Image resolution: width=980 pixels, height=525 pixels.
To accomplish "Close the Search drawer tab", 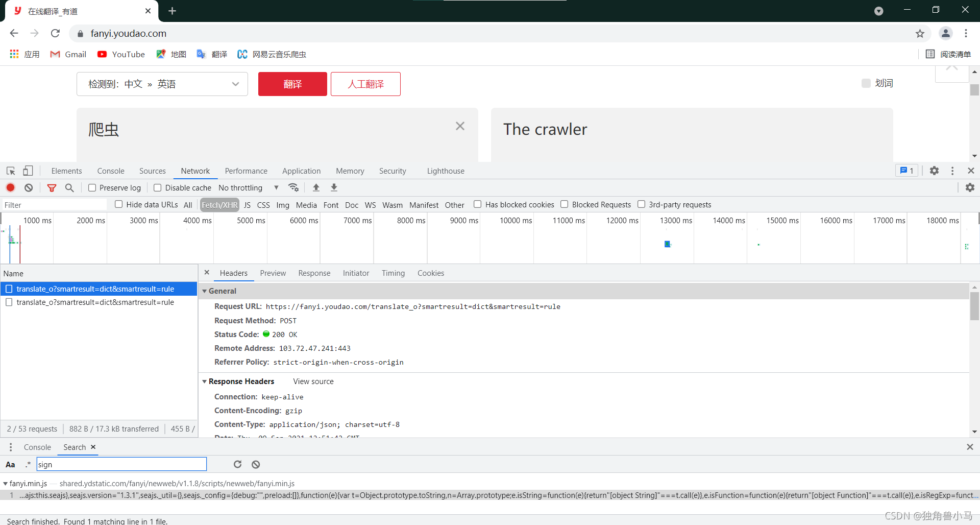I will tap(93, 447).
